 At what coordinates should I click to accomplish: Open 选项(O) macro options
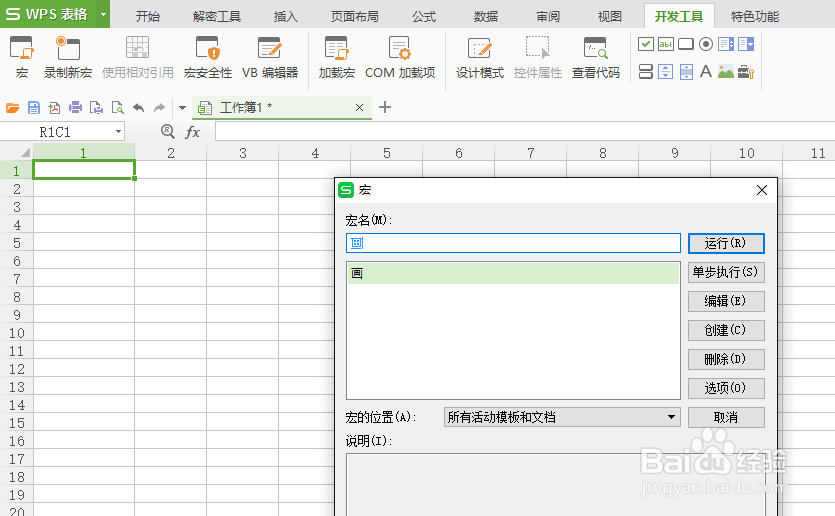tap(726, 388)
